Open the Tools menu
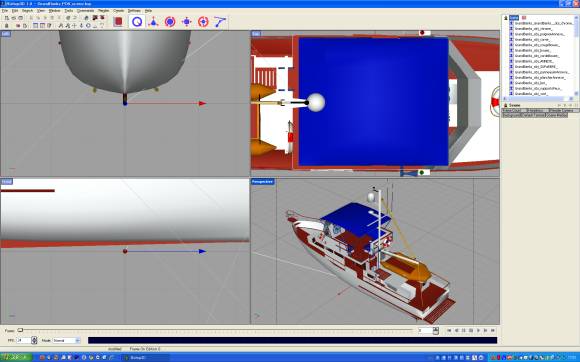This screenshot has width=580, height=362. [68, 11]
